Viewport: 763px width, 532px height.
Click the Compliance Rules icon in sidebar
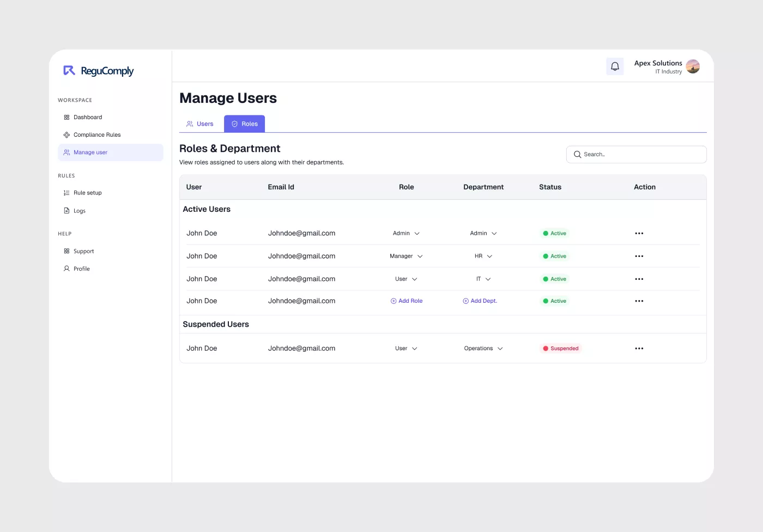pos(66,134)
